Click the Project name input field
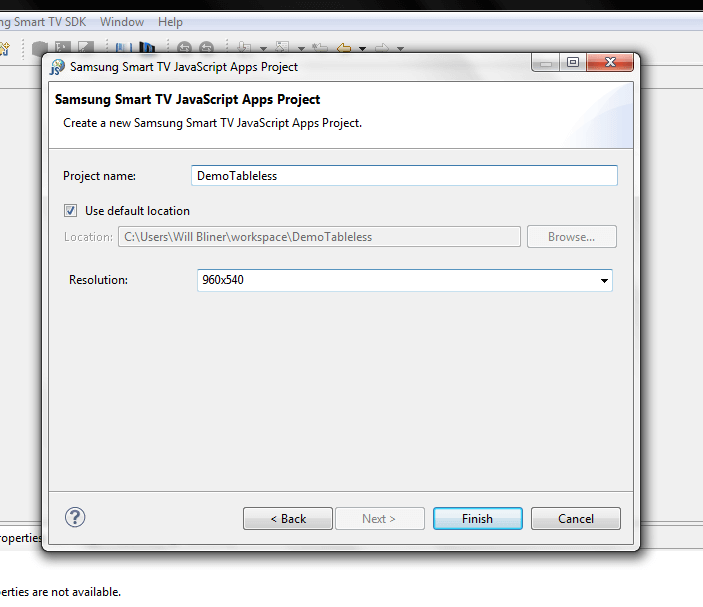 pos(404,175)
